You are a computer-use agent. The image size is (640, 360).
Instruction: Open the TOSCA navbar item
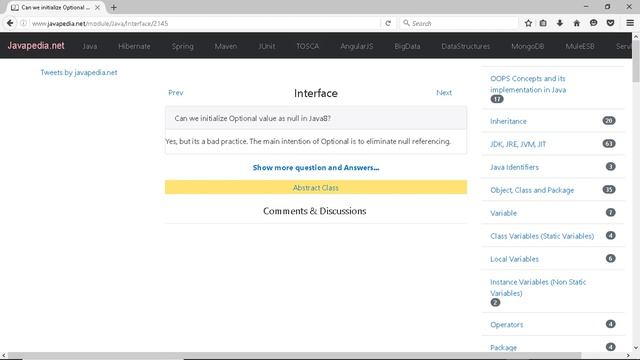pyautogui.click(x=308, y=46)
